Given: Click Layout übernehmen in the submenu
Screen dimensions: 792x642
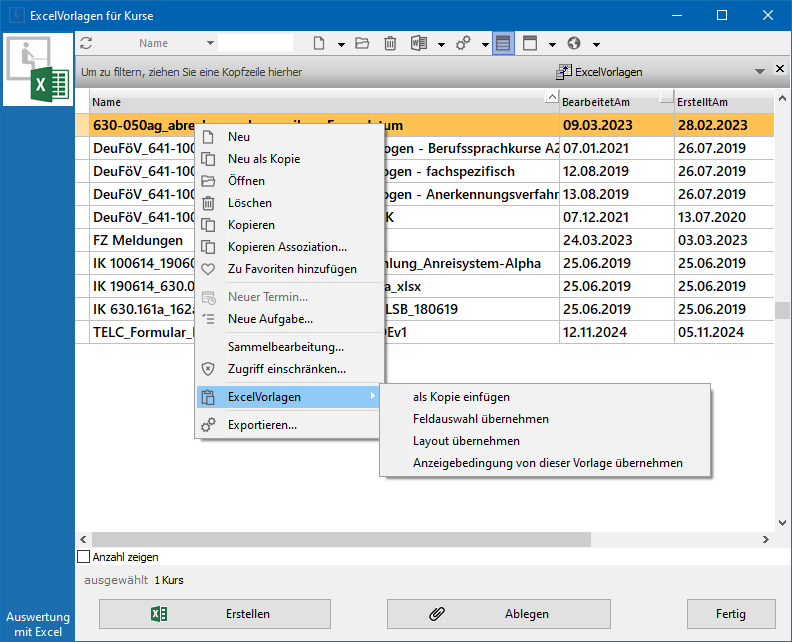Looking at the screenshot, I should [466, 441].
